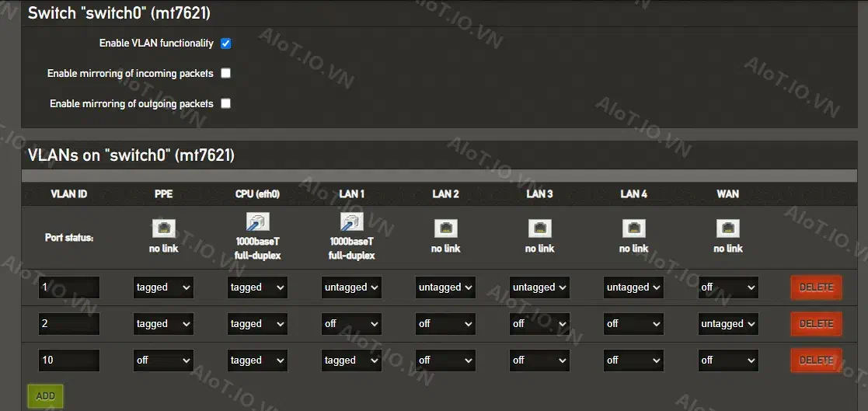The image size is (868, 411).
Task: Click the LAN 4 column header
Action: tap(634, 194)
